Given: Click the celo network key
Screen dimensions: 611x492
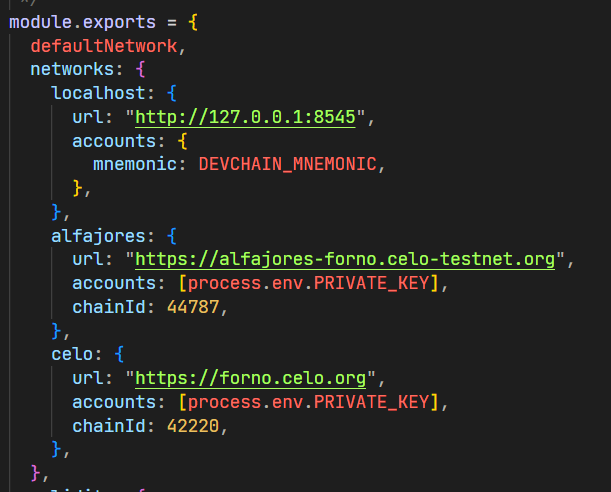Looking at the screenshot, I should tap(77, 355).
